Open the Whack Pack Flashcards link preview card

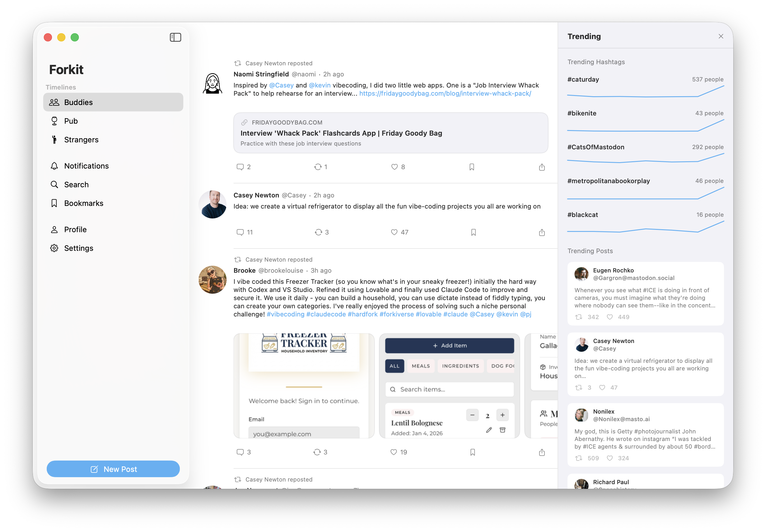(x=390, y=133)
